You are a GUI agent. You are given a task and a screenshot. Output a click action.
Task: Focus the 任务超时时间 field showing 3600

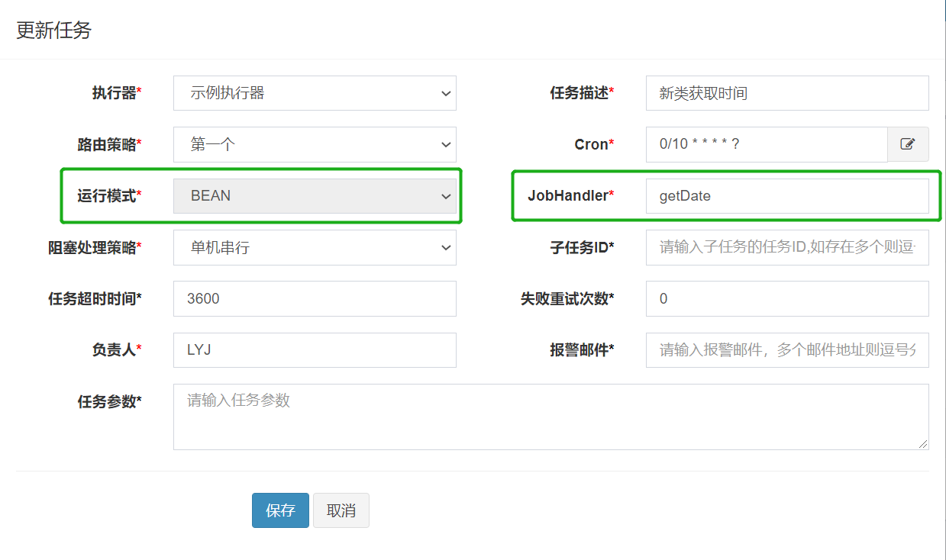click(x=315, y=298)
